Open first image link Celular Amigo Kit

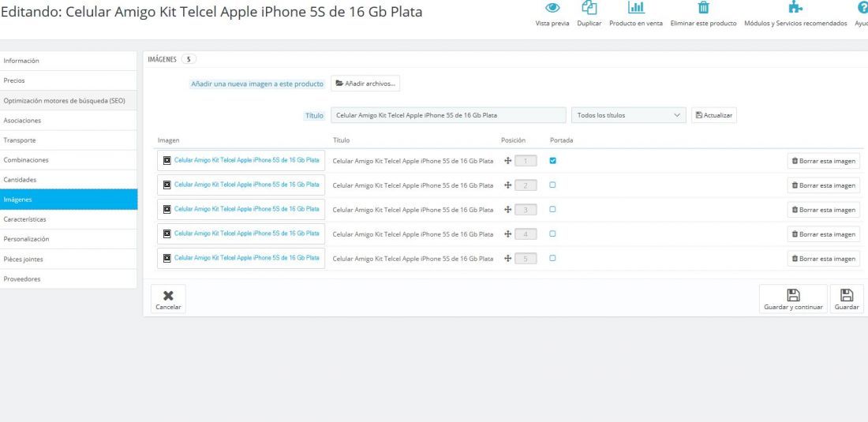pyautogui.click(x=246, y=160)
